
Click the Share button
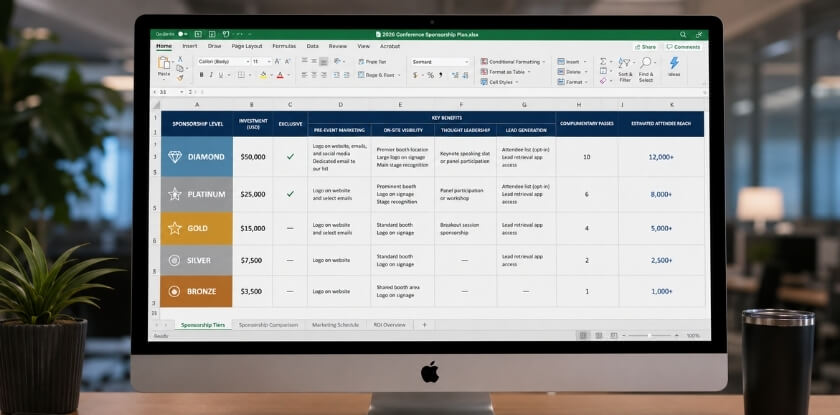coord(645,47)
